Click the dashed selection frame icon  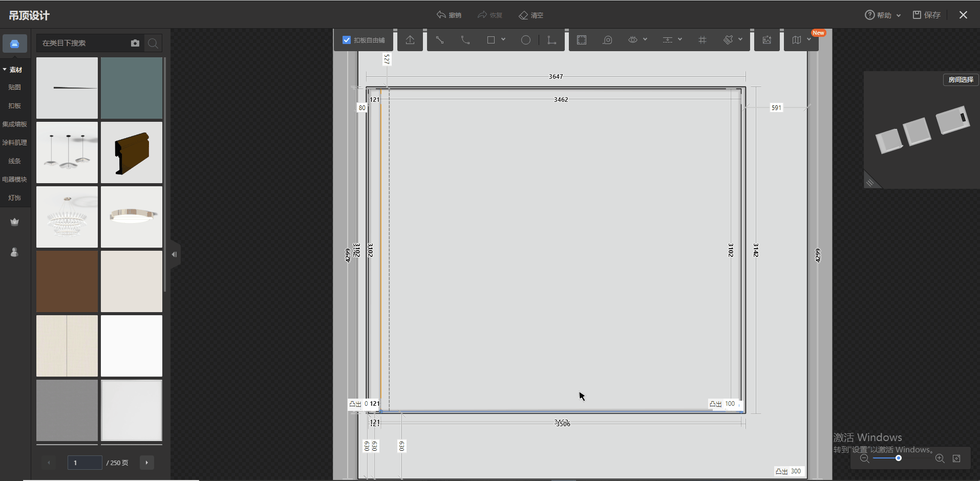(x=582, y=40)
